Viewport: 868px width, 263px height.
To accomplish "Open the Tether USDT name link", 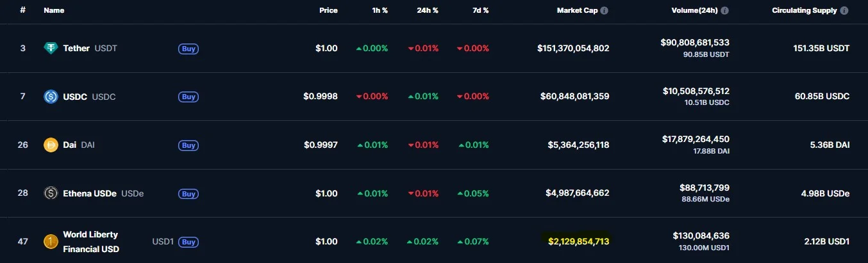I will pyautogui.click(x=90, y=48).
